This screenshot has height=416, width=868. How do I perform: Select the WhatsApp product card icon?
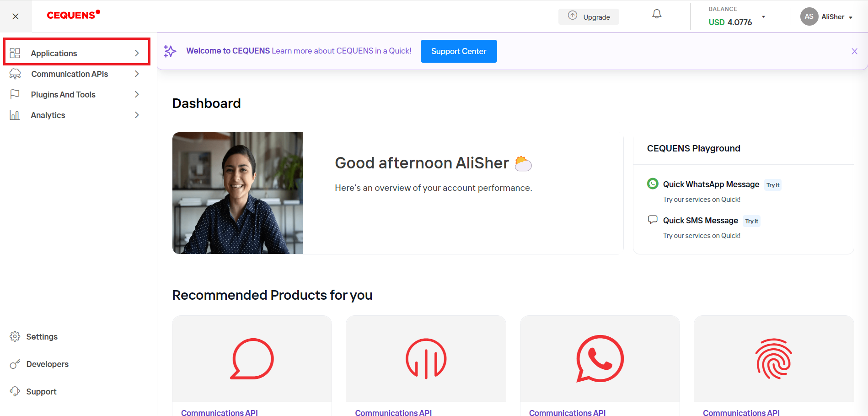pos(600,359)
